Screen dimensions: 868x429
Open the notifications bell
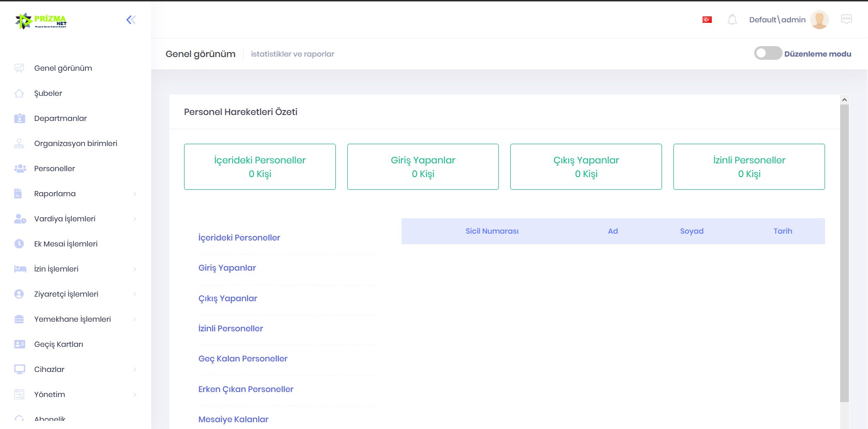732,20
